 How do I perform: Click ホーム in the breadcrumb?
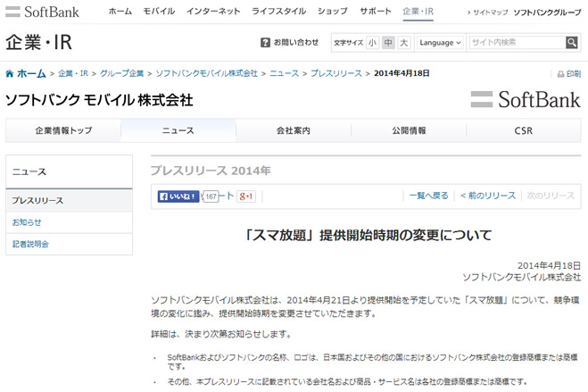[x=31, y=73]
